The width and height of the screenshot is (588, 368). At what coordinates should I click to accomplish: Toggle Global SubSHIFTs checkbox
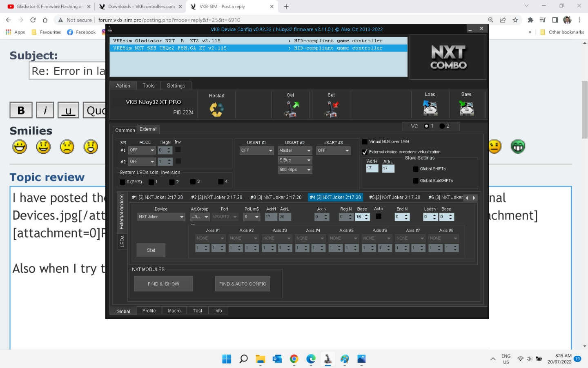(416, 181)
